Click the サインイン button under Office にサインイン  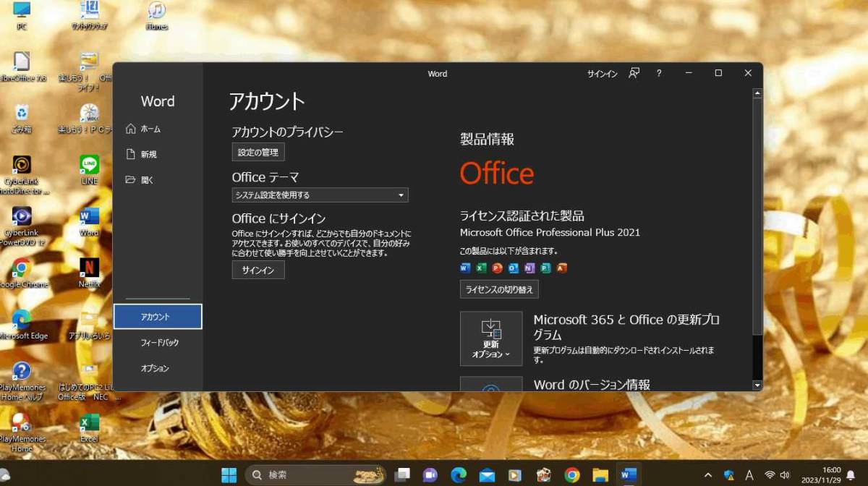tap(258, 270)
